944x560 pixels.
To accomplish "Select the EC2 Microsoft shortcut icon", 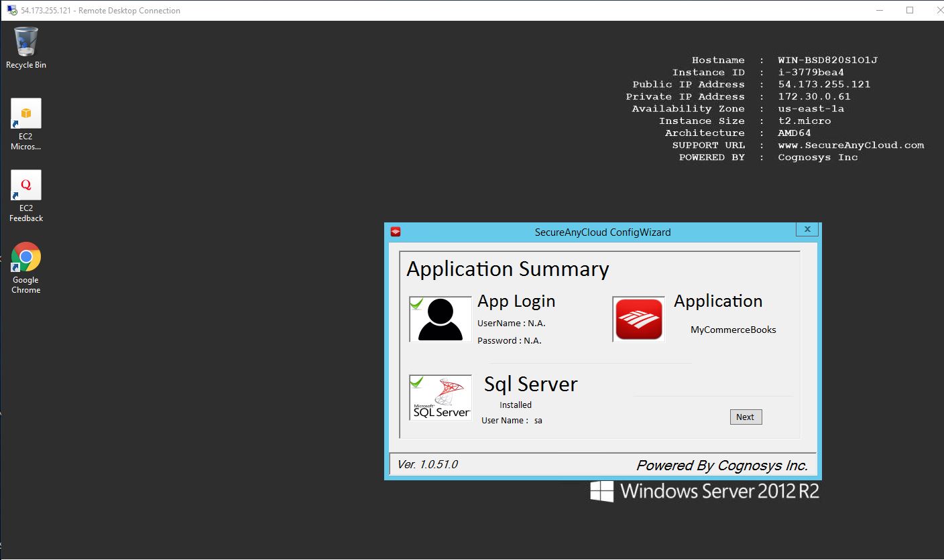I will [x=25, y=114].
